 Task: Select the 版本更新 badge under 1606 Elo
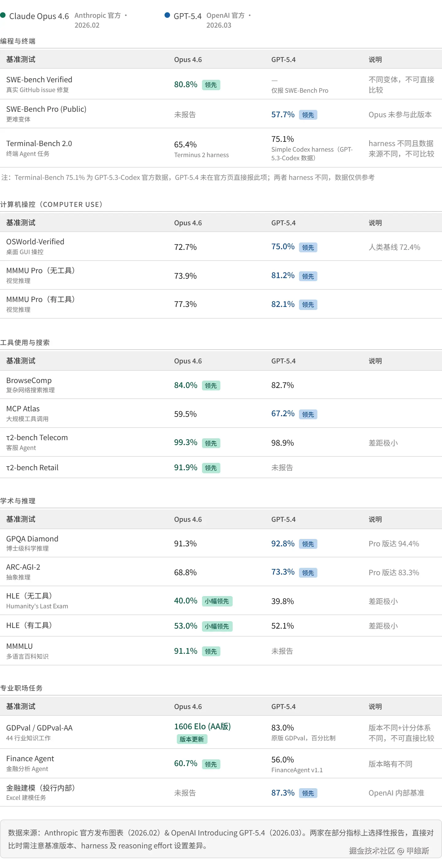point(192,739)
